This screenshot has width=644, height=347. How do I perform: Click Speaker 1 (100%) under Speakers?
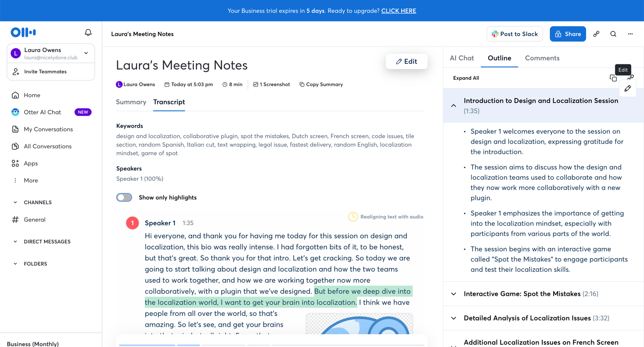tap(140, 179)
